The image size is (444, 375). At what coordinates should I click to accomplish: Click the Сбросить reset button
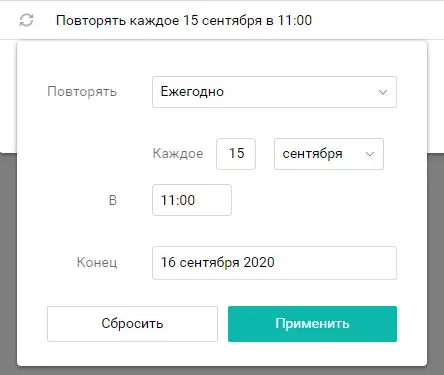[x=132, y=324]
